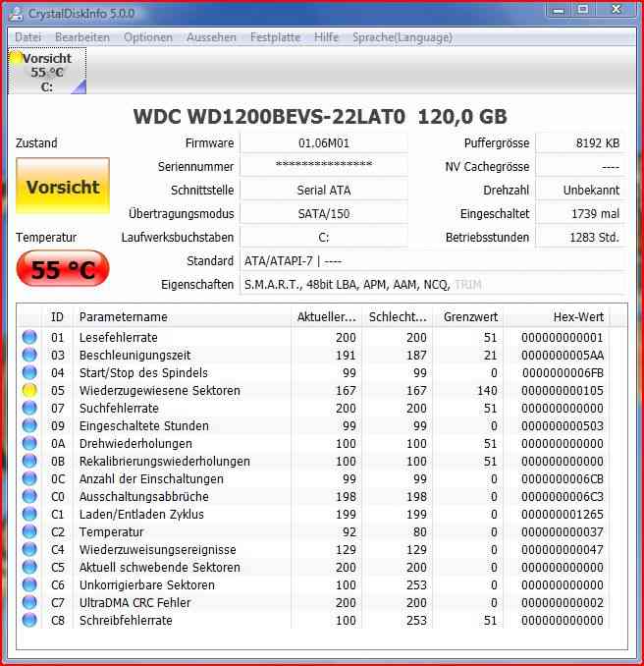
Task: Click the Aktueller... column header
Action: pos(327,317)
